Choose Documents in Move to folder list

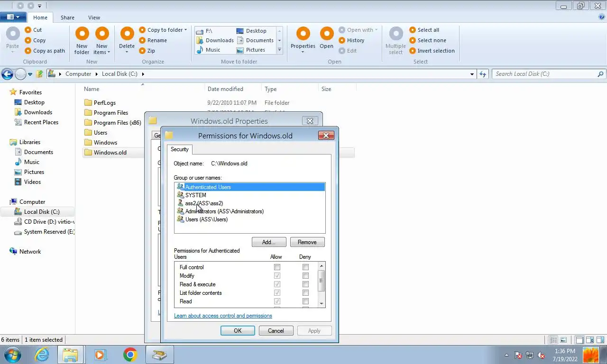pyautogui.click(x=255, y=40)
